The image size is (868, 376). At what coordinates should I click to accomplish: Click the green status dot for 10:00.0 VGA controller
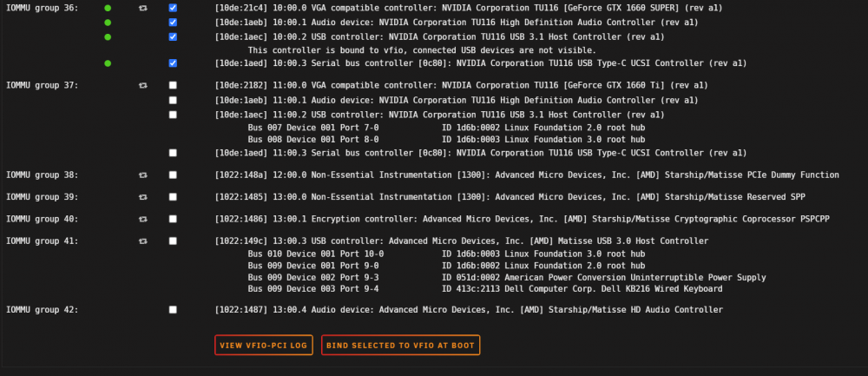coord(108,9)
